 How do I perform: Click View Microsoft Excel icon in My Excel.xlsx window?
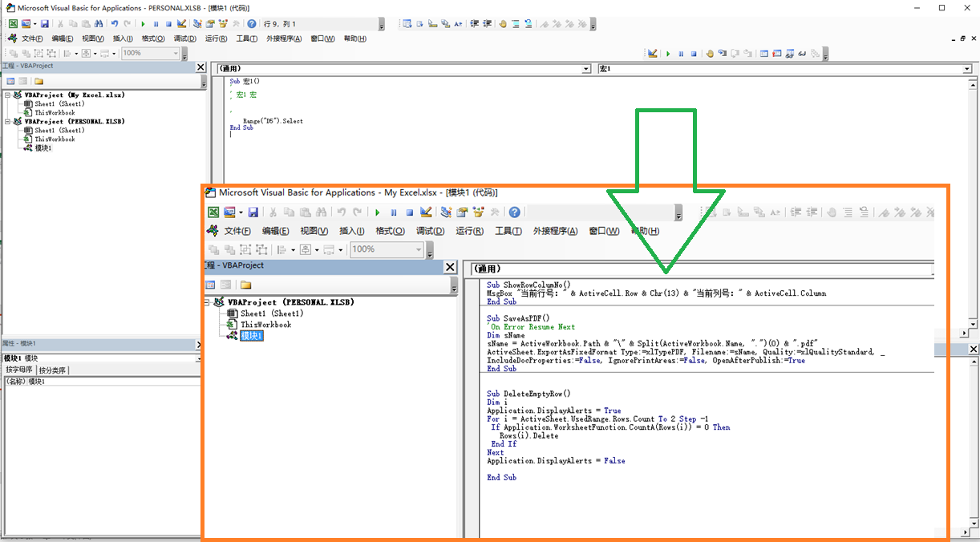pos(213,212)
